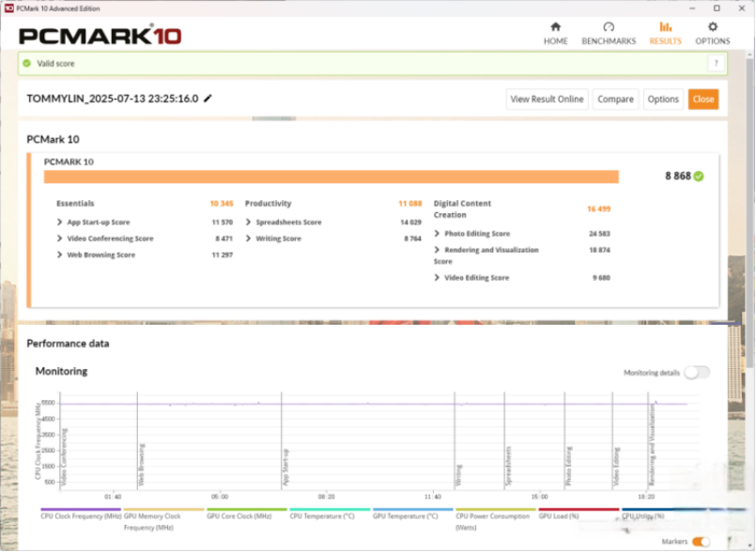Expand Photo Editing Score details
The height and width of the screenshot is (553, 756).
tap(437, 234)
